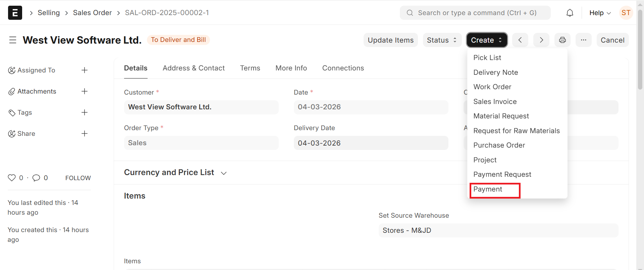Follow this document via FOLLOW
The width and height of the screenshot is (644, 270).
tap(78, 178)
